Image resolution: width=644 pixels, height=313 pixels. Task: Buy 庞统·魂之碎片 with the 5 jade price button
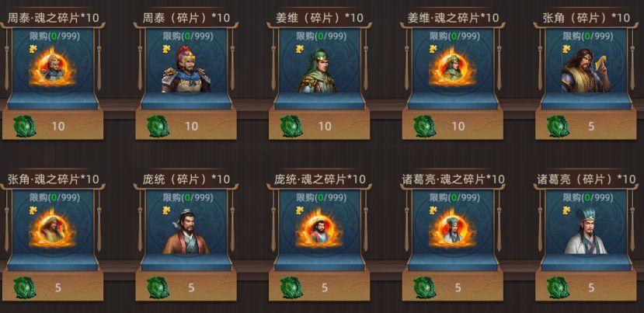click(x=319, y=287)
